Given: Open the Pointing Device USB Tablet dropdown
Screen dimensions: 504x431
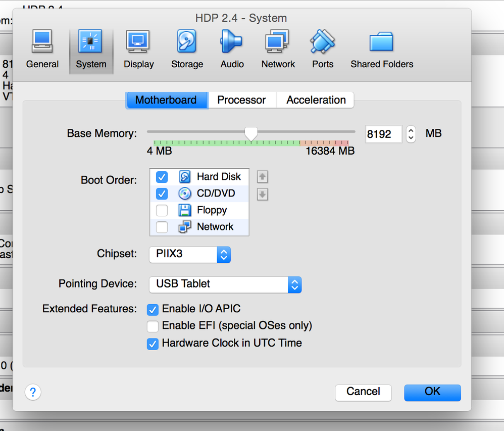Looking at the screenshot, I should pyautogui.click(x=225, y=284).
